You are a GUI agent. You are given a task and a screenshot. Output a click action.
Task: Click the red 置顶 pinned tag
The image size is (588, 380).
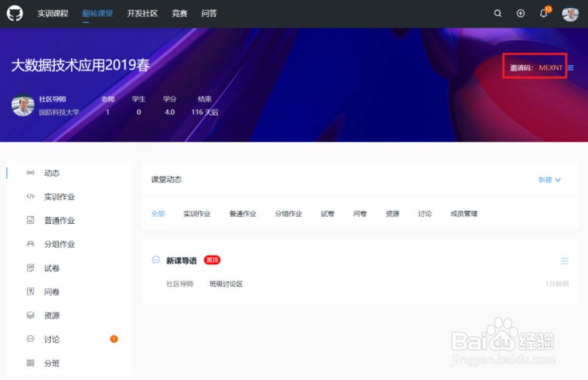[x=212, y=260]
